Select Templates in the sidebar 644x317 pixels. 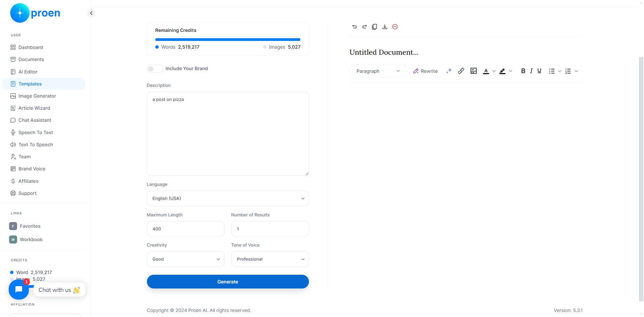(x=44, y=84)
